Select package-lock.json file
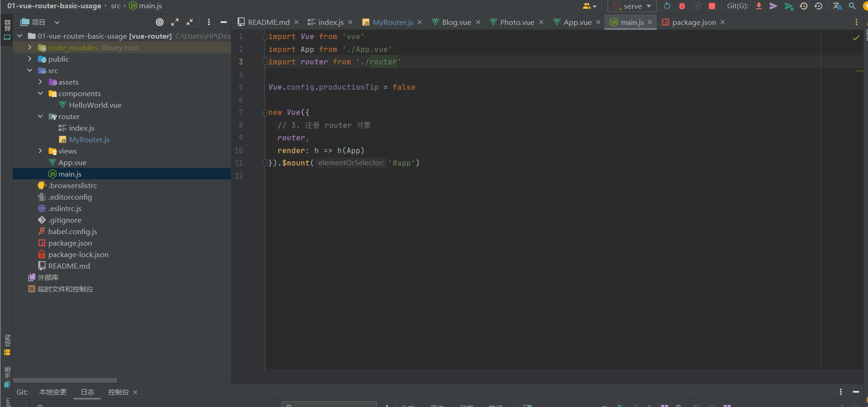The image size is (868, 407). pyautogui.click(x=78, y=254)
